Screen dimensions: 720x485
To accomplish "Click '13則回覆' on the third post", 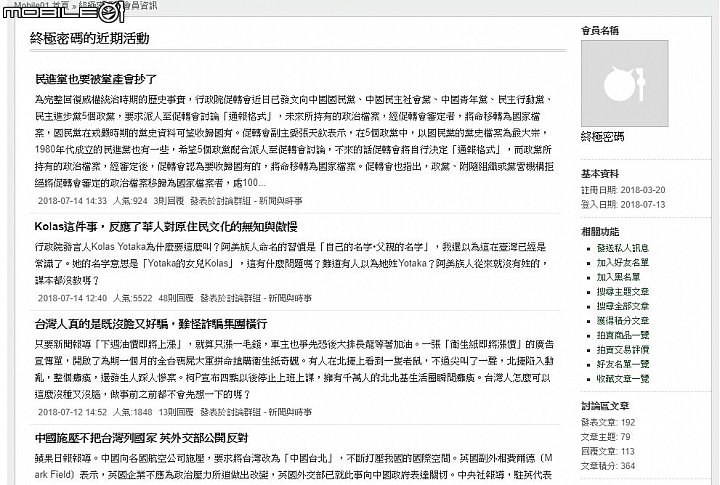I will click(176, 412).
